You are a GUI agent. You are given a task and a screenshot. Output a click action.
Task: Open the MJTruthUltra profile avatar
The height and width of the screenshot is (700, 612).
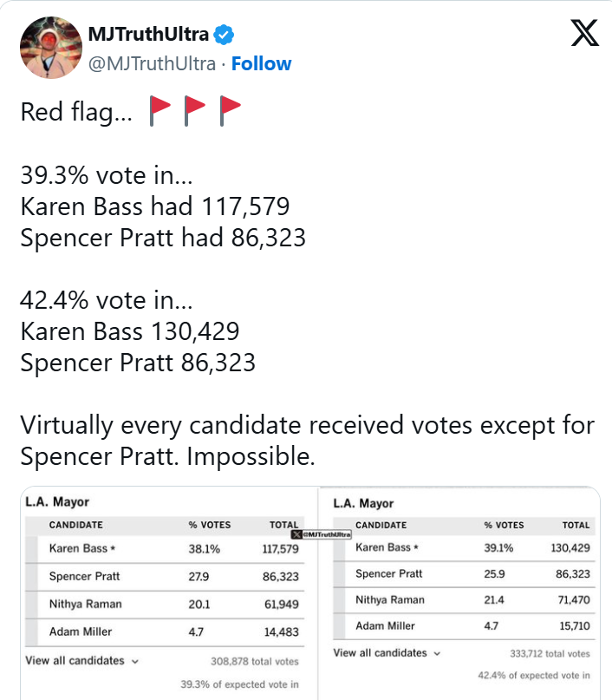pos(51,48)
